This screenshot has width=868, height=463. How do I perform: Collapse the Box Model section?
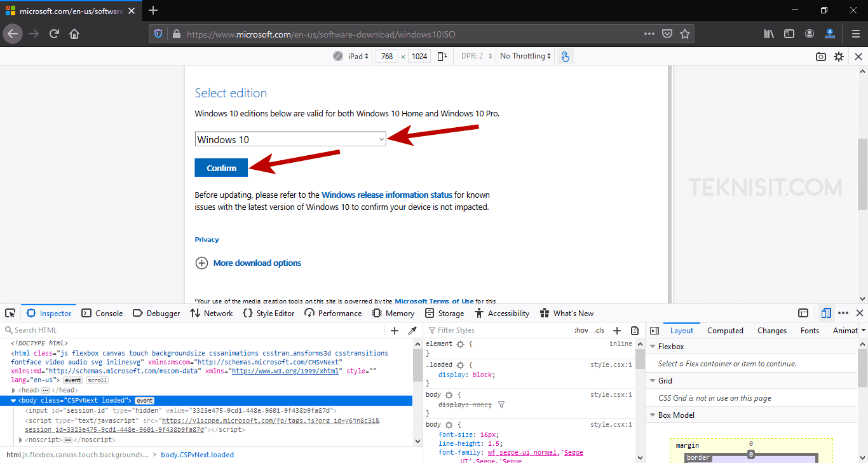pos(652,415)
